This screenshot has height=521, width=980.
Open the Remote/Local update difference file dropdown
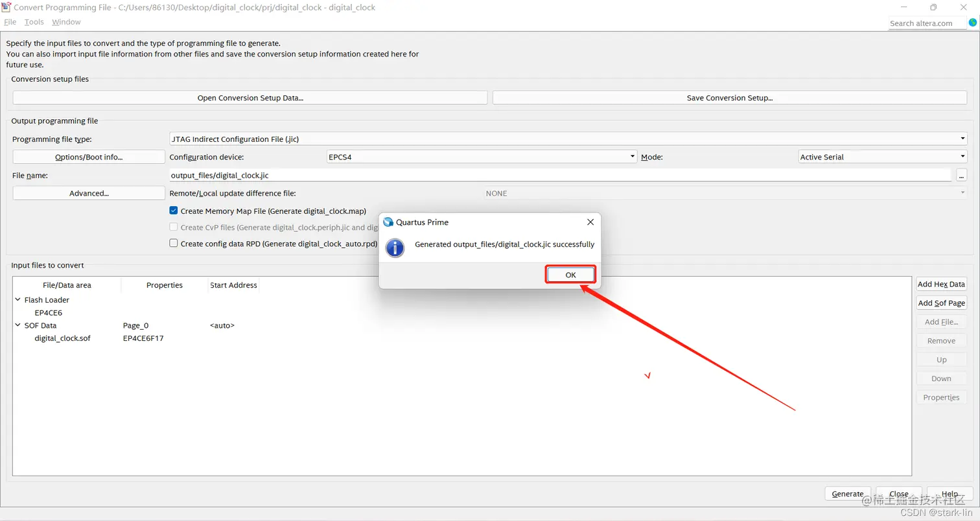click(725, 193)
